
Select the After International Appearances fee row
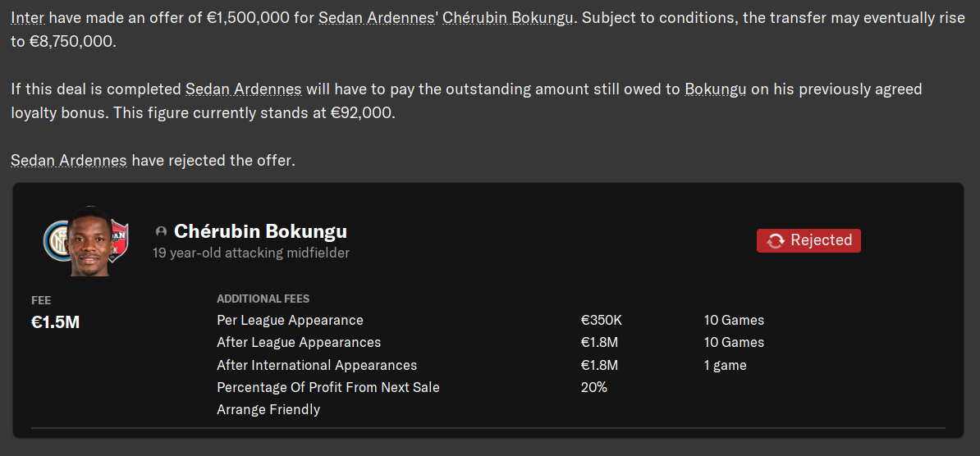tap(317, 365)
